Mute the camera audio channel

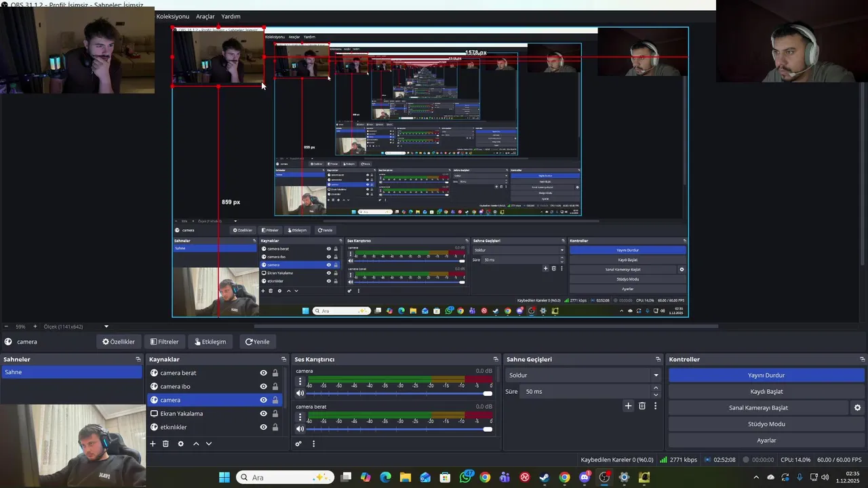[x=300, y=393]
